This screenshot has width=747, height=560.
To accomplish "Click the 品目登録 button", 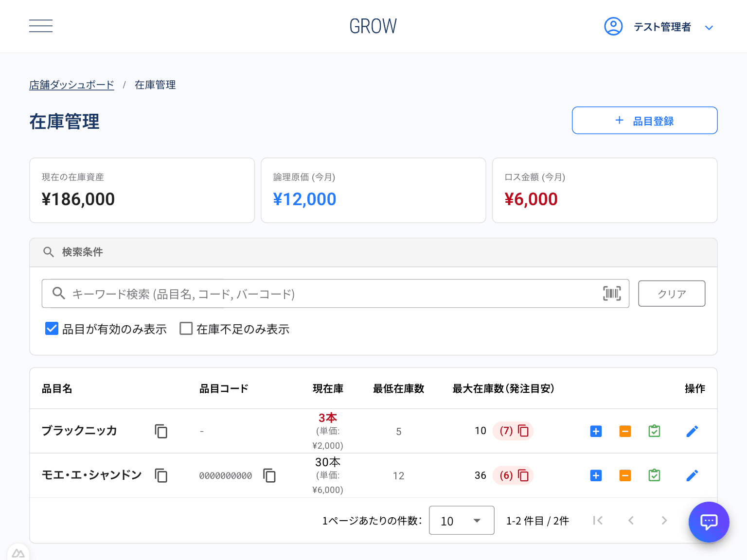I will click(644, 120).
